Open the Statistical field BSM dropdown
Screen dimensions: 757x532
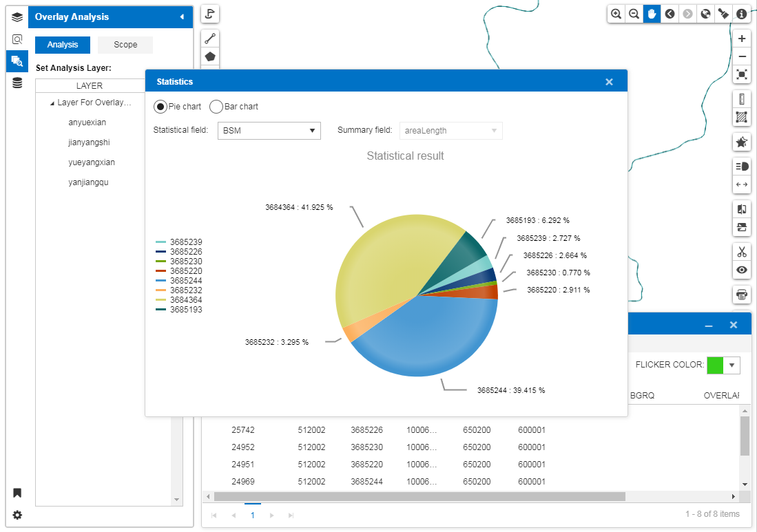269,131
